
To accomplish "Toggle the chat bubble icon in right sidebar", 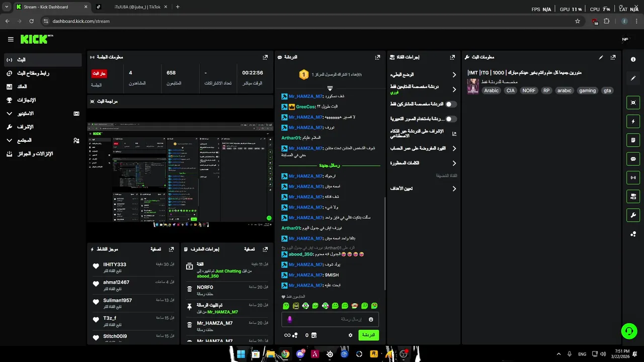I will [x=633, y=159].
